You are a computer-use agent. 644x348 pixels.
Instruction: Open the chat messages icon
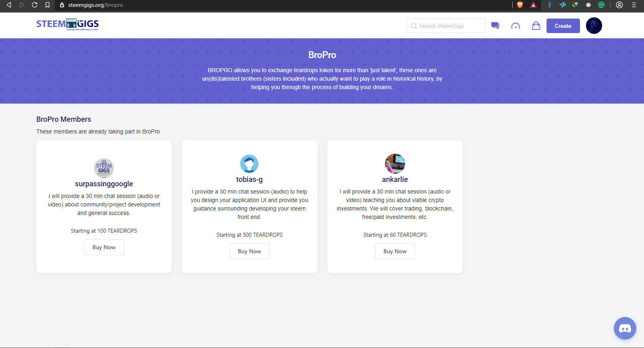point(495,26)
